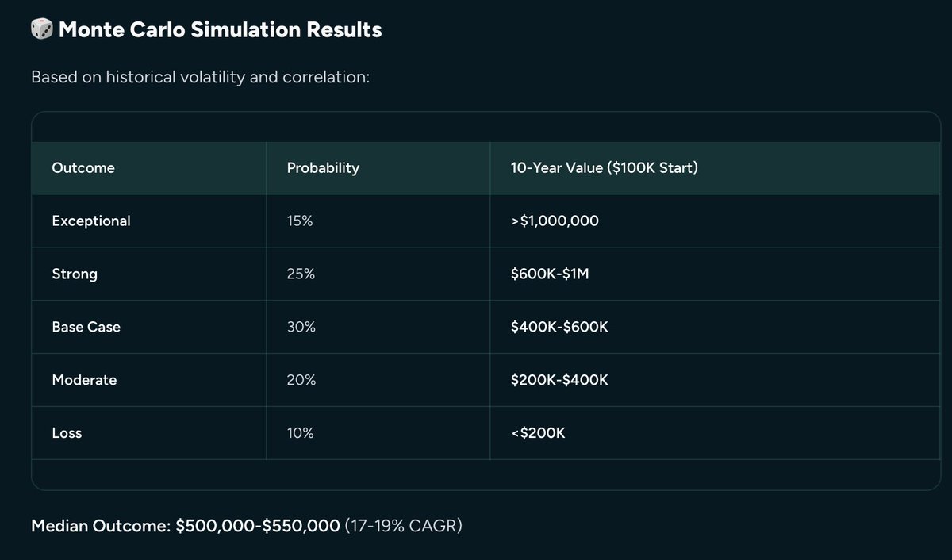Click the 25% probability cell
952x560 pixels.
point(301,274)
